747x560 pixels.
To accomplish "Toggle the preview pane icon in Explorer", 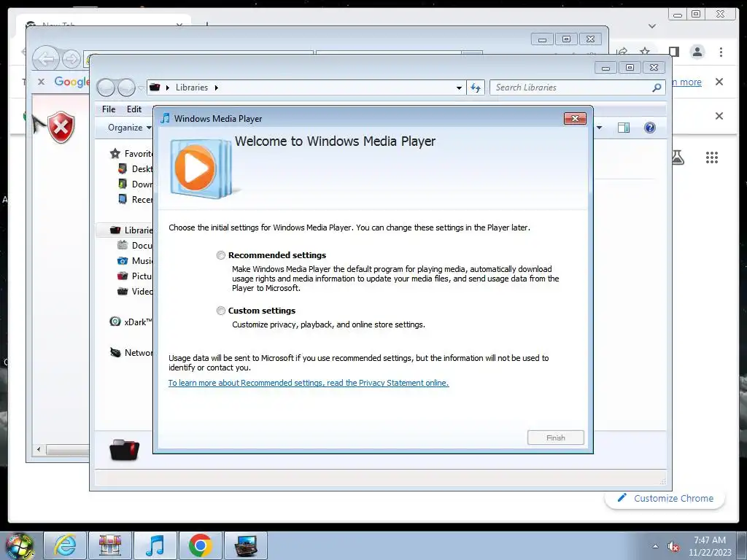I will tap(624, 128).
